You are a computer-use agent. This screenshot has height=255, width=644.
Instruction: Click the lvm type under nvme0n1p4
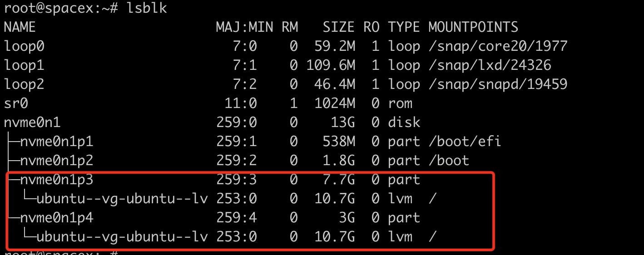pos(400,237)
